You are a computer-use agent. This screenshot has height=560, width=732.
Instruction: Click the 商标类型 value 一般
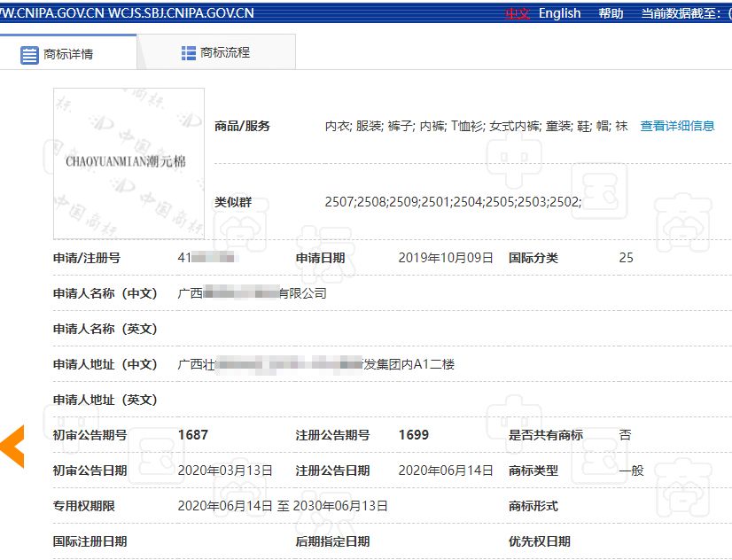coord(632,471)
